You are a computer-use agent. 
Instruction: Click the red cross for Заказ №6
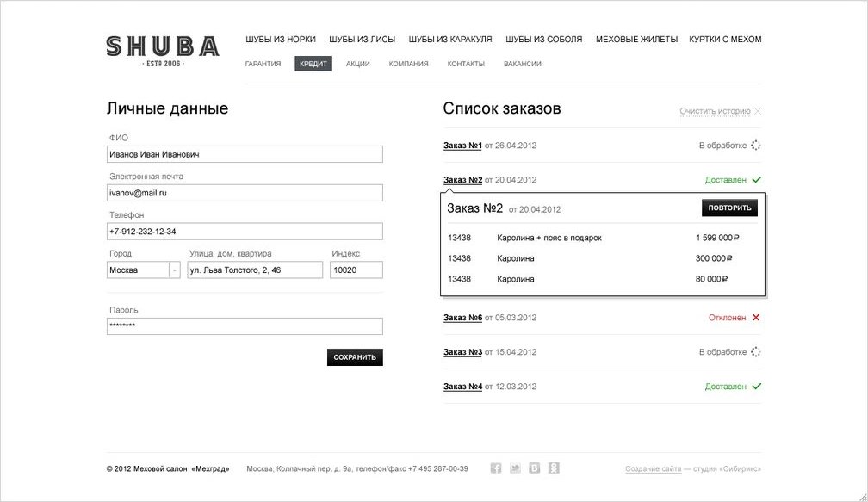tap(756, 318)
